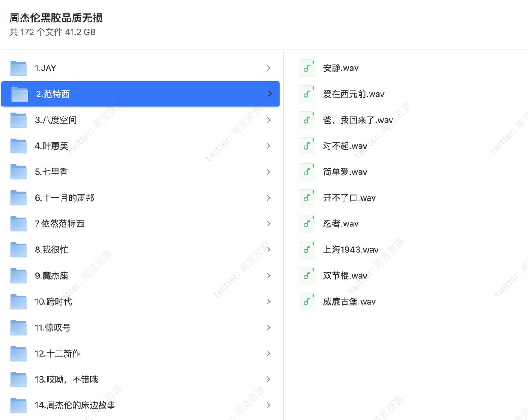Click the 4.叶惠美 folder icon
The height and width of the screenshot is (420, 528).
coord(18,146)
